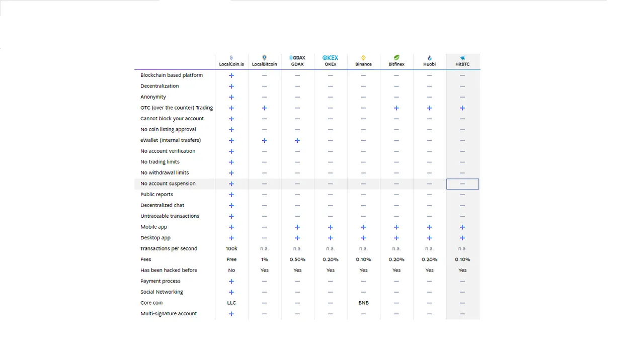Screen dimensions: 644x362
Task: Click LocalCoin.is plus in Public reports row
Action: [231, 195]
